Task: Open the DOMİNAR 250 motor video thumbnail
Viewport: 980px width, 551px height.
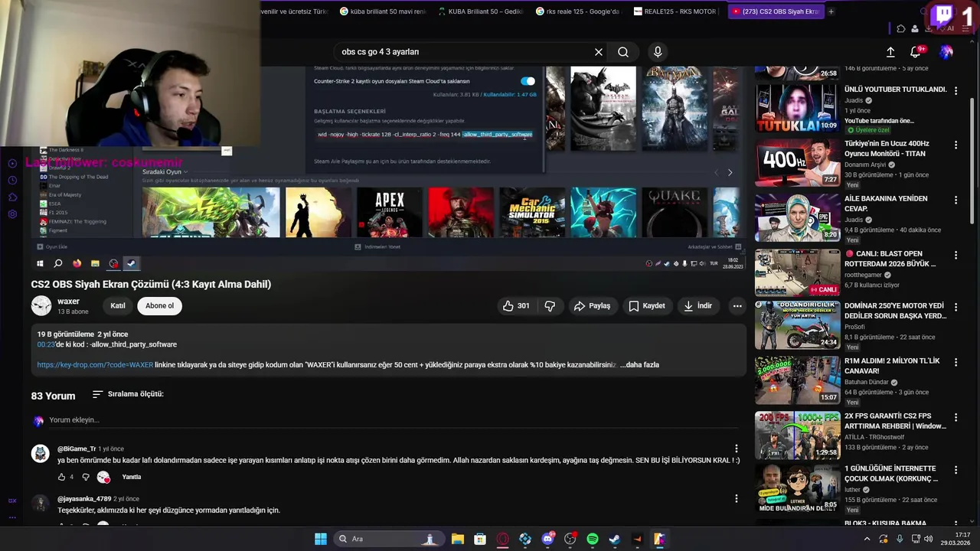Action: point(797,325)
